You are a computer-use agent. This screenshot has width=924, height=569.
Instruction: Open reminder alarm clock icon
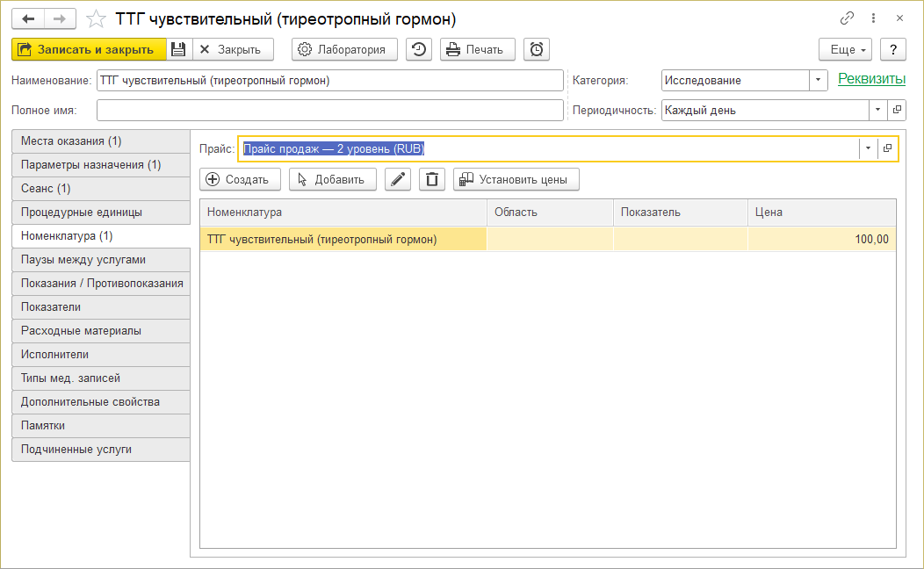pyautogui.click(x=537, y=49)
